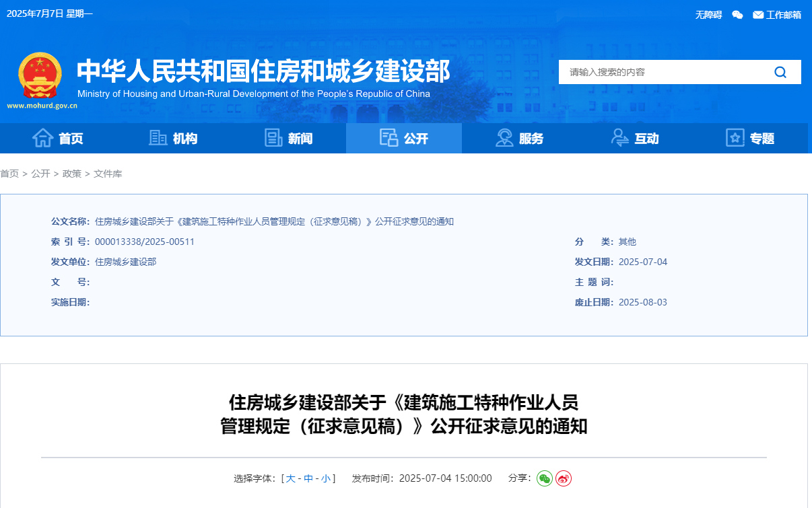Click the 专题 star icon
The image size is (812, 508).
[735, 138]
